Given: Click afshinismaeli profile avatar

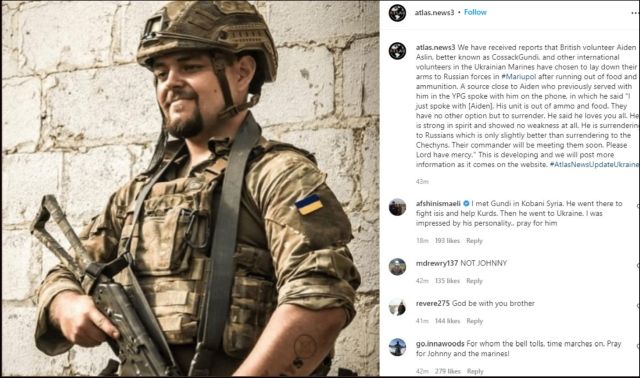Looking at the screenshot, I should (397, 207).
